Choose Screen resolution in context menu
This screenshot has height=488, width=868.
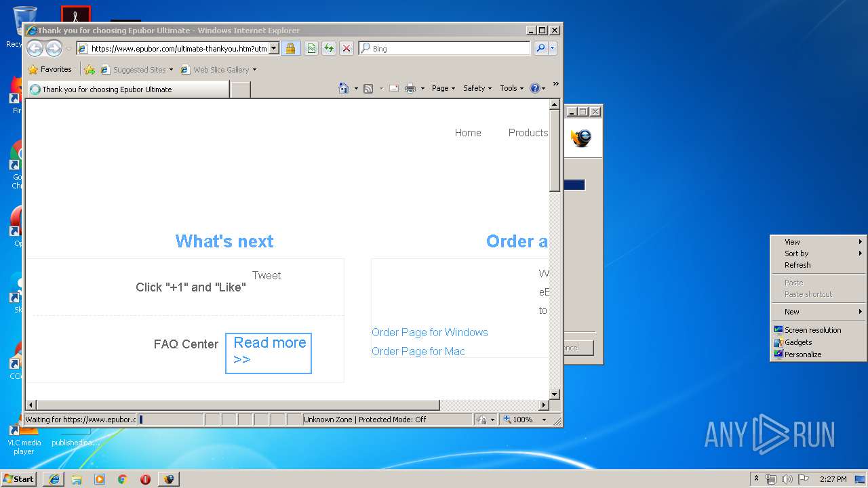tap(818, 330)
